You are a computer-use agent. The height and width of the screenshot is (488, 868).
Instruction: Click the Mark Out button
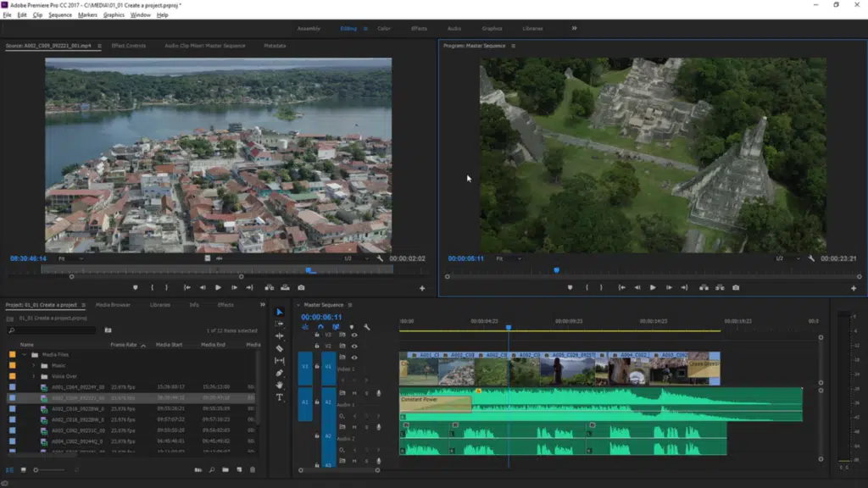(600, 287)
